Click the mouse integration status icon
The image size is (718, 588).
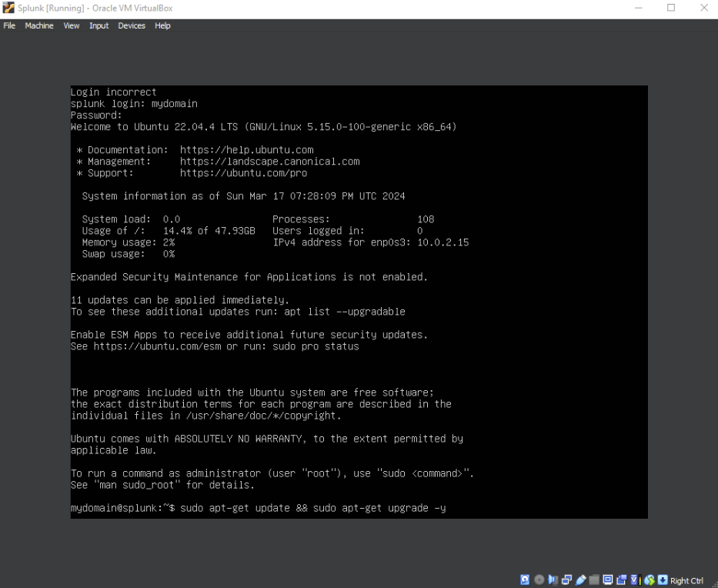(x=649, y=580)
